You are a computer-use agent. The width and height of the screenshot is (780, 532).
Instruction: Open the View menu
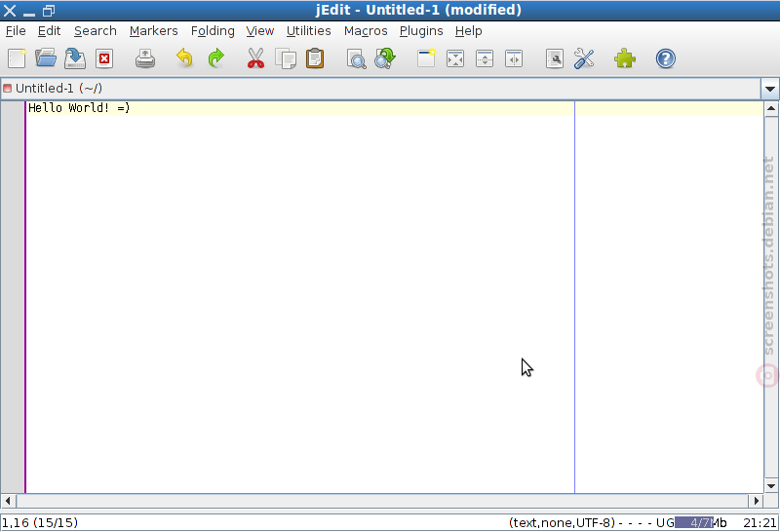(260, 31)
